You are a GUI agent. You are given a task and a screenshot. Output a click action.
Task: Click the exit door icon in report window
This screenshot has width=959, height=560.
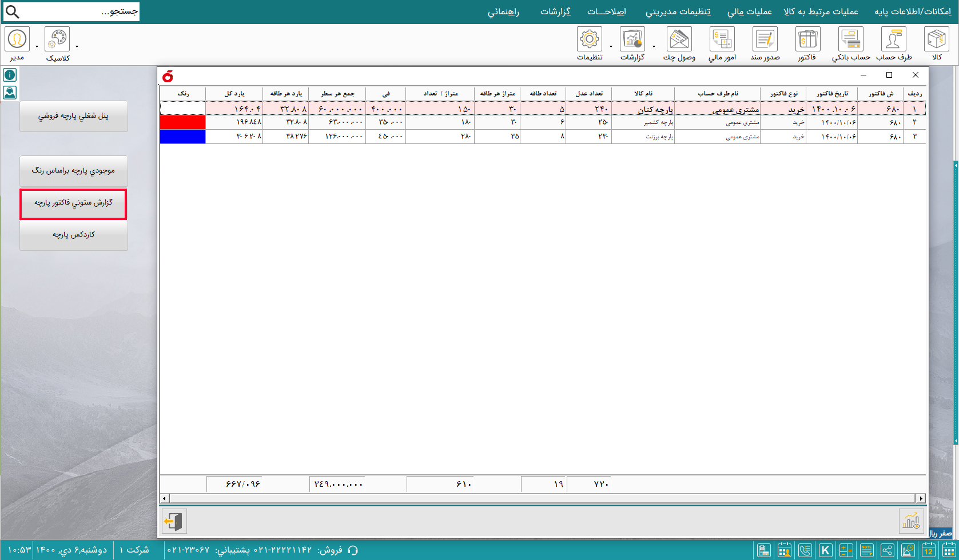174,521
